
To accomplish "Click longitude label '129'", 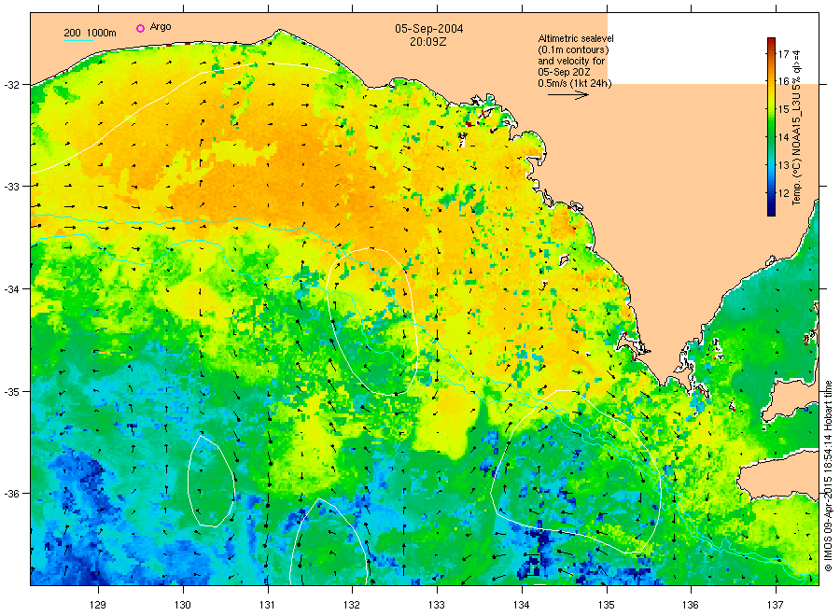I will pyautogui.click(x=98, y=606).
